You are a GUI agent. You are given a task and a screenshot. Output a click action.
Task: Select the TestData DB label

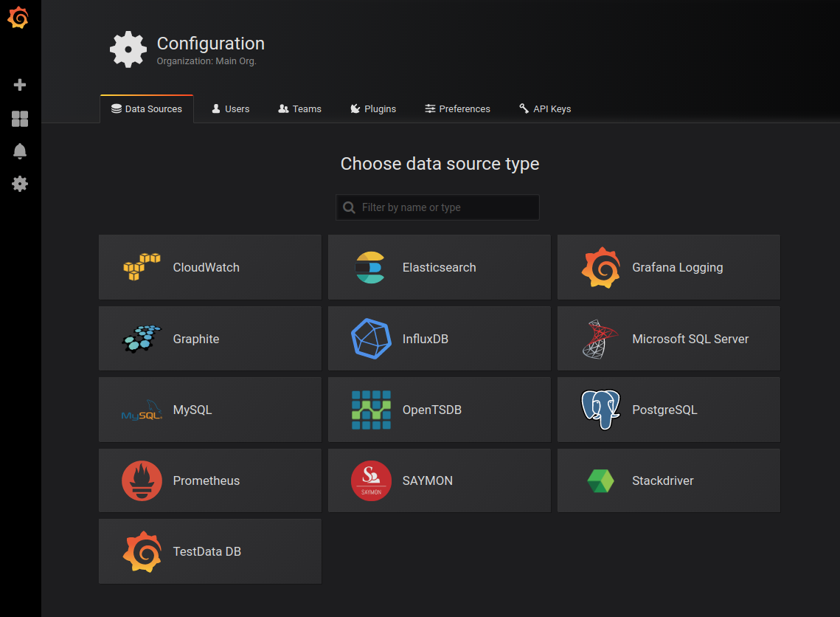pos(206,551)
